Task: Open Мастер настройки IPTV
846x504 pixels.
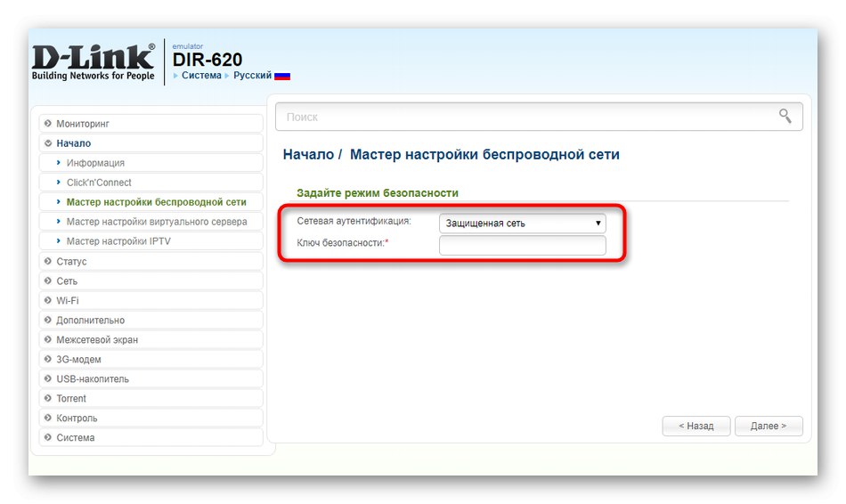Action: [151, 241]
